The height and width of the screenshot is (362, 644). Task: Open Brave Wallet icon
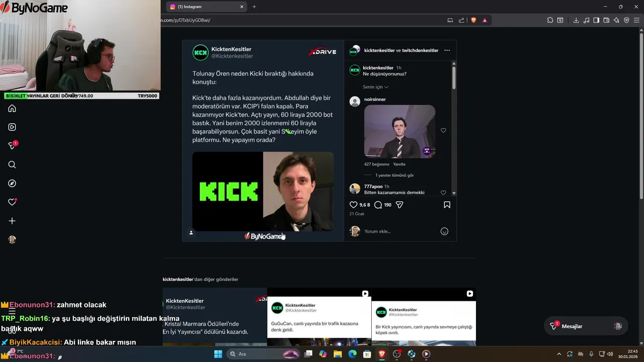606,20
